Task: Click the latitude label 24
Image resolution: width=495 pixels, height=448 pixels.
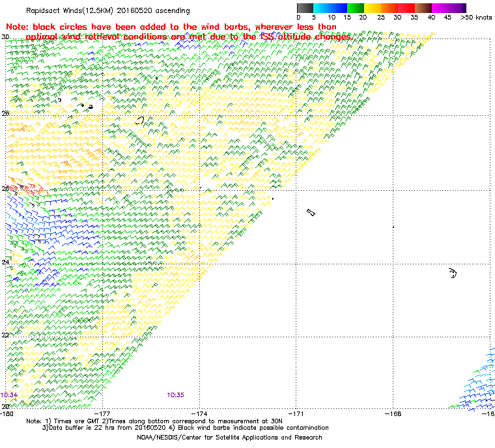Action: (x=5, y=262)
